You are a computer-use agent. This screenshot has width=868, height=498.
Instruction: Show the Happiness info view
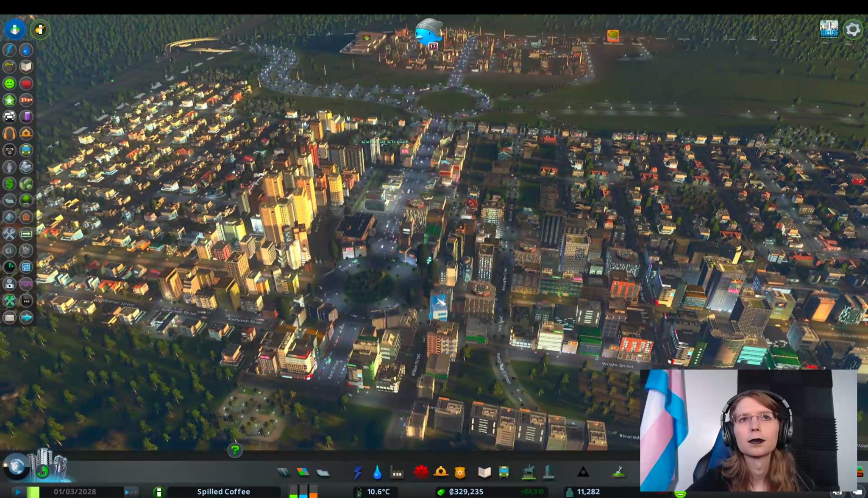[x=9, y=83]
